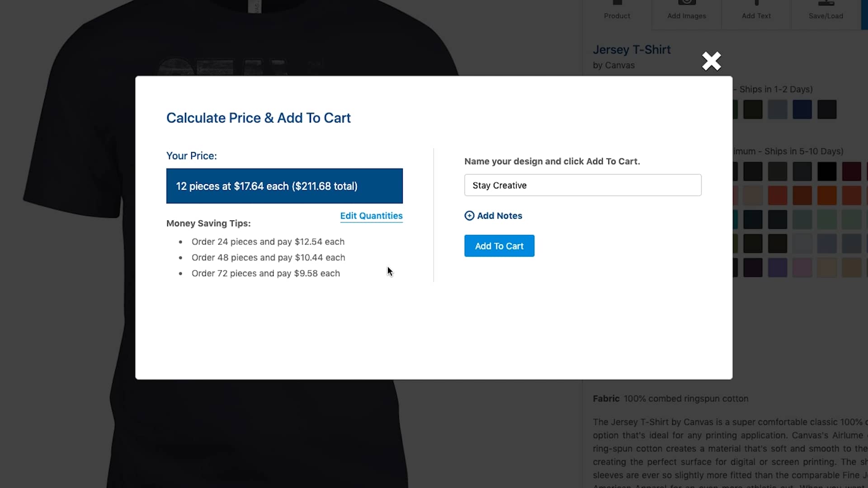
Task: Click the highlighted price summary box
Action: 284,186
